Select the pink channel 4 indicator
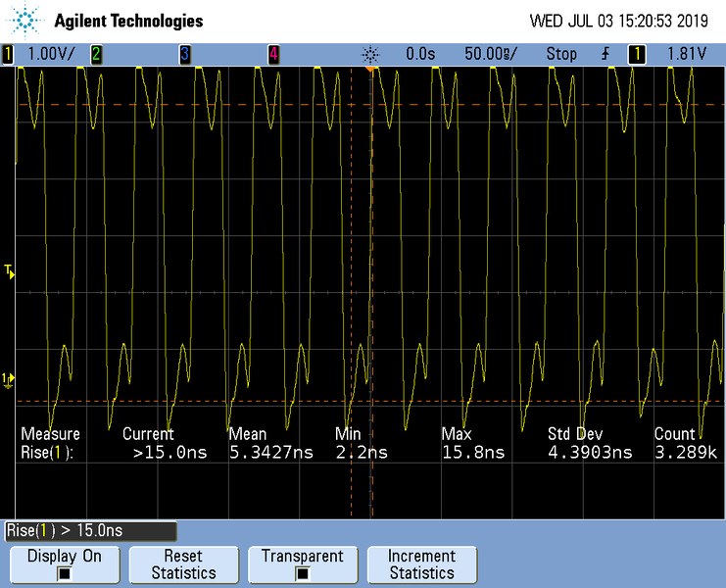Screen dimensions: 726x588 273,54
